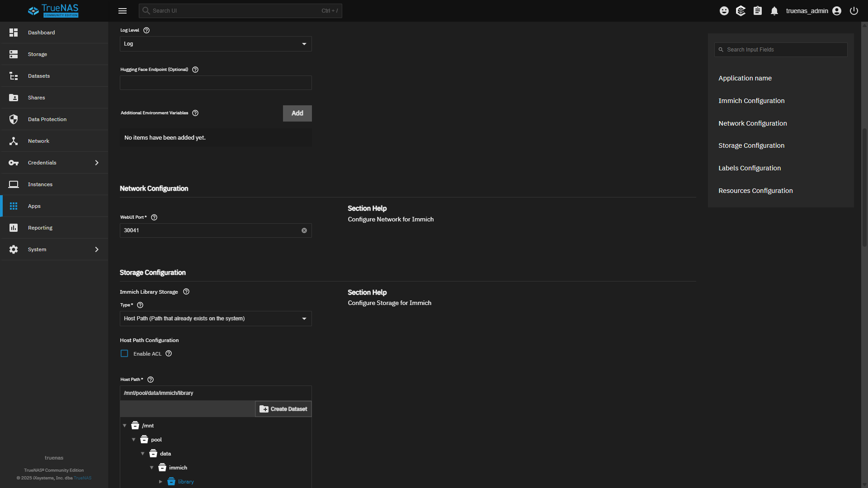
Task: Open the Log Level dropdown
Action: click(x=216, y=44)
